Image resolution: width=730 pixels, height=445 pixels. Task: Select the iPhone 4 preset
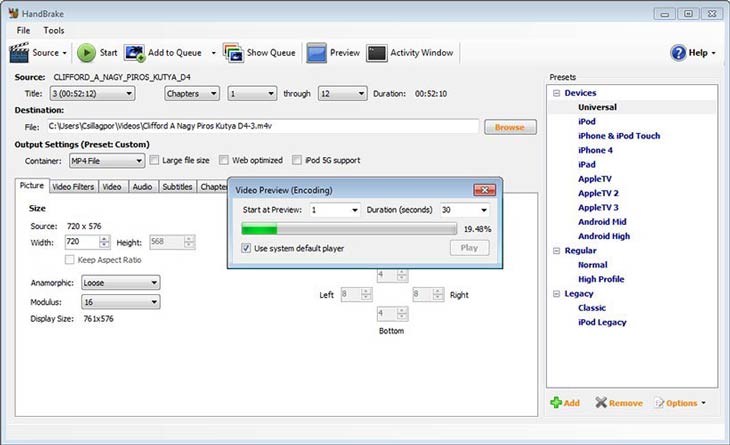coord(595,150)
